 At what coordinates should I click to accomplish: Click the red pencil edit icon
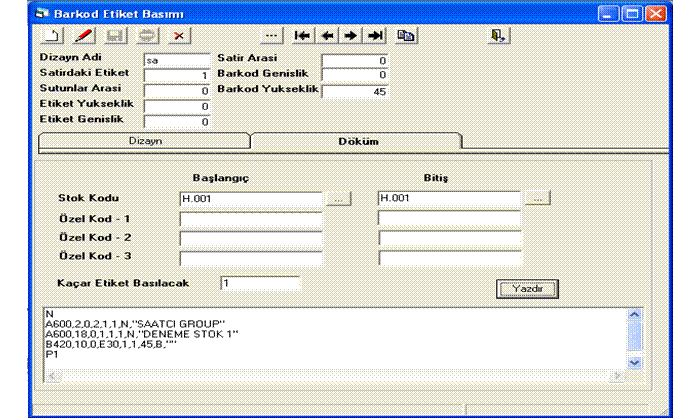coord(83,36)
